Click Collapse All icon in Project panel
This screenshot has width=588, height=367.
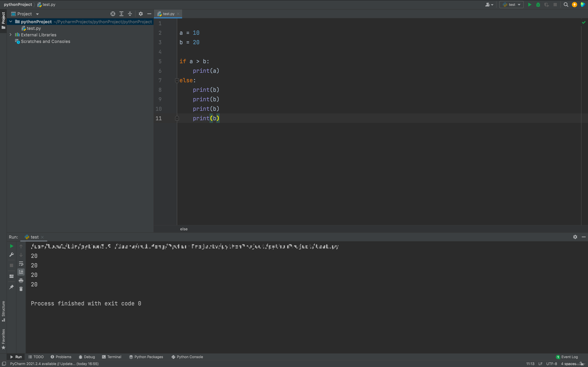[x=130, y=14]
